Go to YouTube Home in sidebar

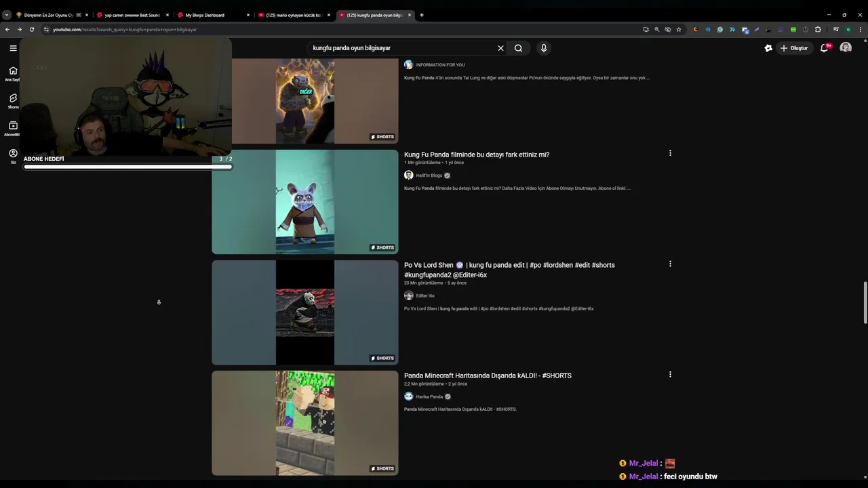pos(13,73)
